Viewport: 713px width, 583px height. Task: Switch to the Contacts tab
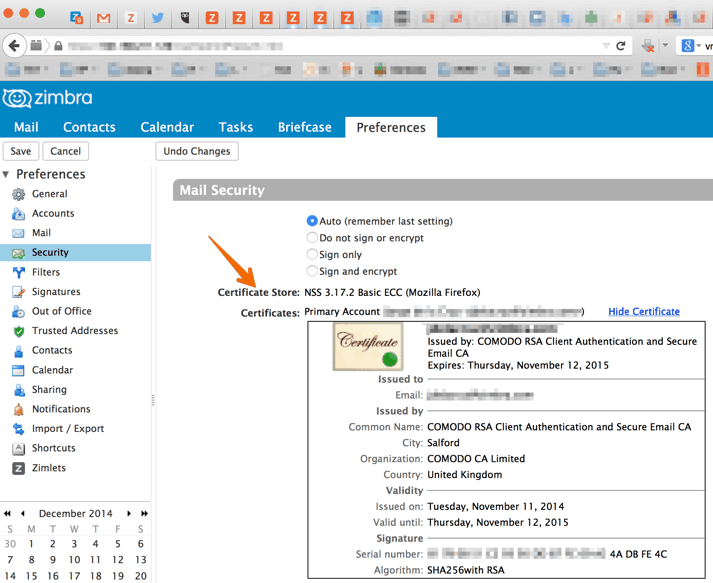89,127
